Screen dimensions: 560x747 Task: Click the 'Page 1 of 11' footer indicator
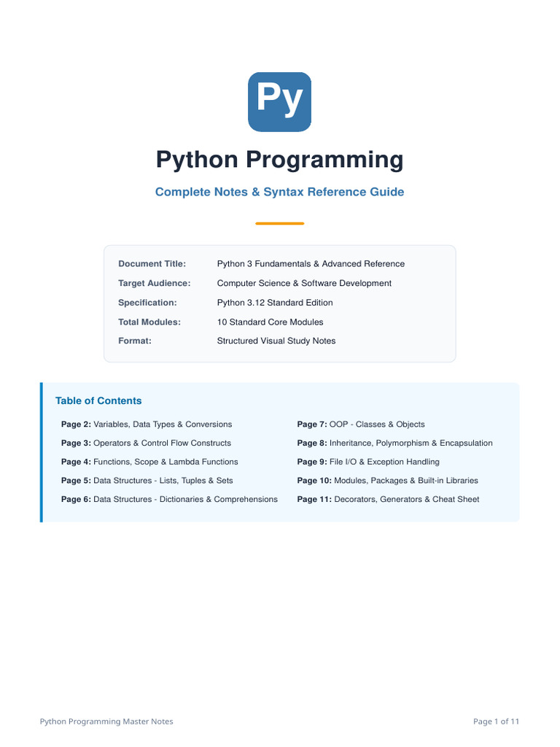pyautogui.click(x=496, y=721)
